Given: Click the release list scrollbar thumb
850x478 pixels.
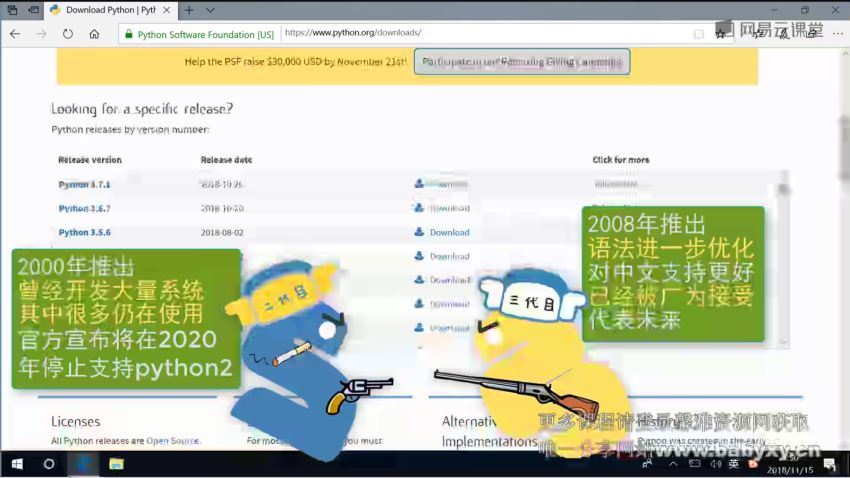Looking at the screenshot, I should [x=783, y=189].
